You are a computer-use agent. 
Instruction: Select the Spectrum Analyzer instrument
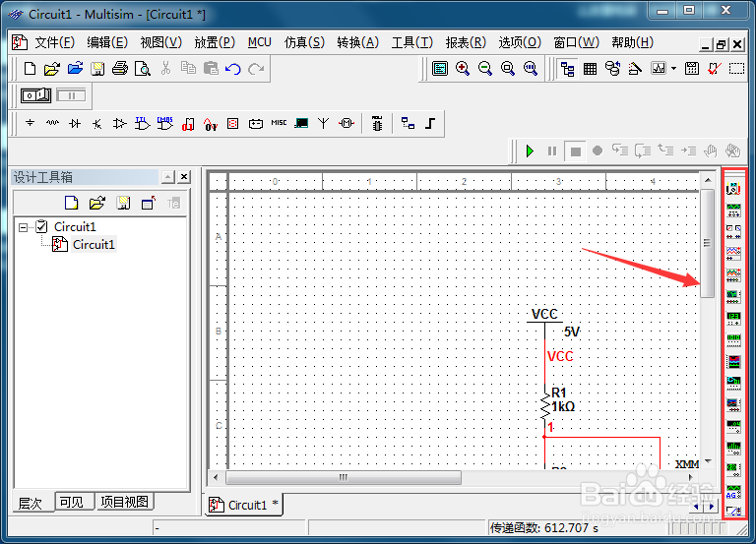click(x=733, y=449)
